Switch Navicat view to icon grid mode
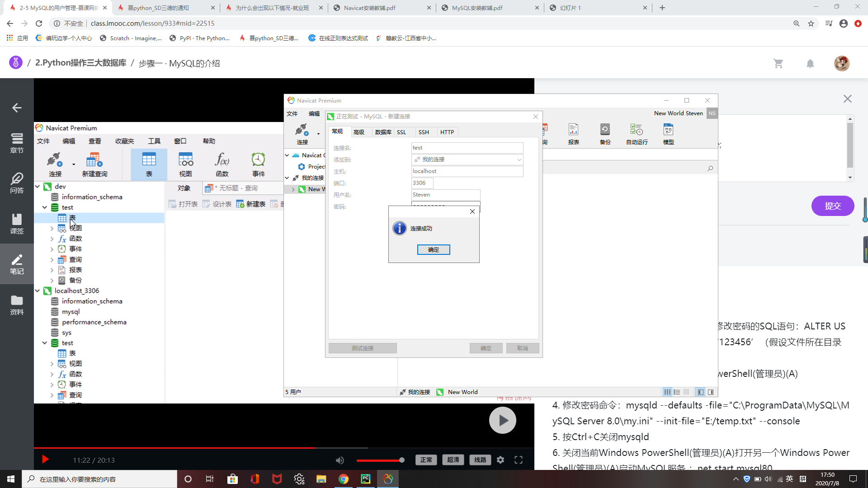The image size is (868, 488). point(667,392)
